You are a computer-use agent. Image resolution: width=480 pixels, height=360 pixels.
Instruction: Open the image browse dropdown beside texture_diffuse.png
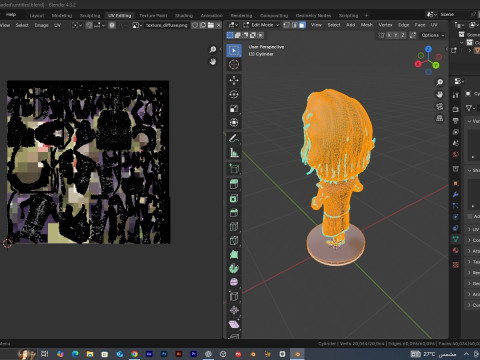tap(137, 25)
